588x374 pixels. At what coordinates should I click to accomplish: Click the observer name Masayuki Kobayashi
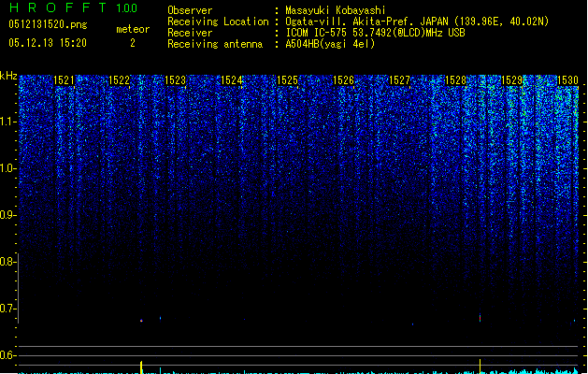point(336,10)
